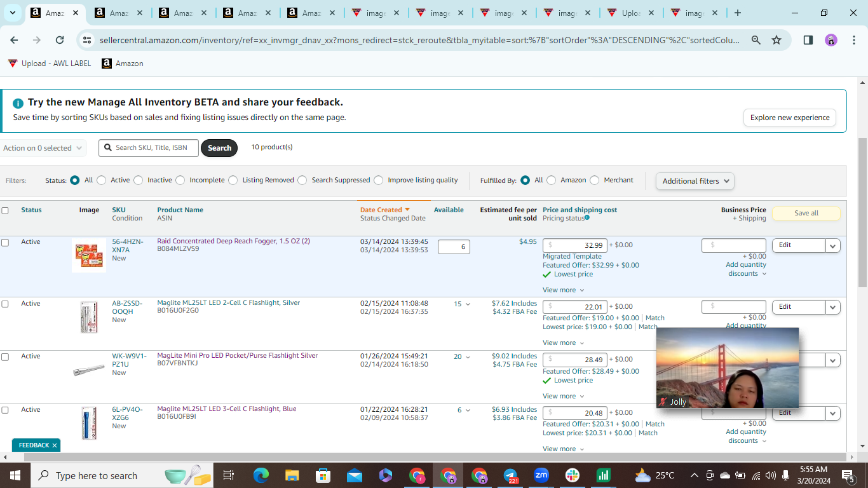Open Zoom from the taskbar
This screenshot has height=488, width=868.
[541, 475]
